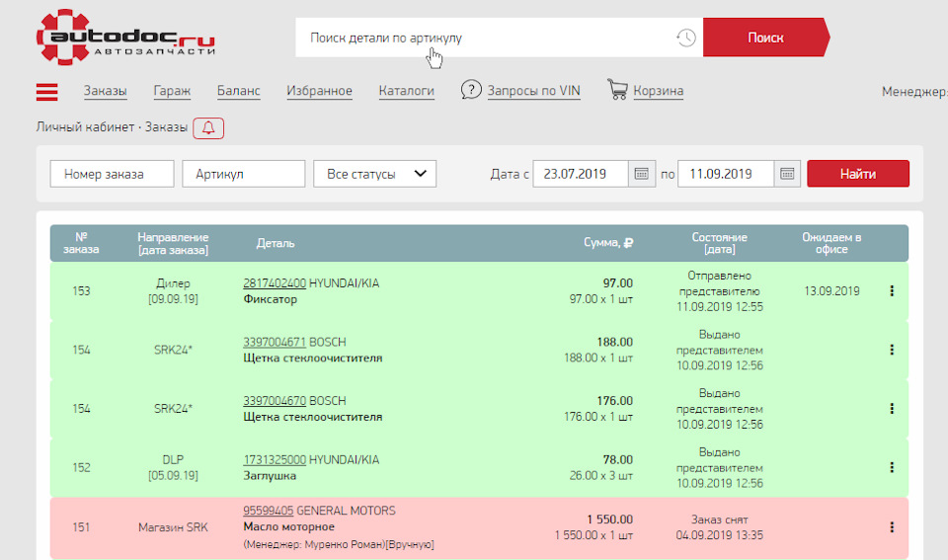Viewport: 948px width, 560px height.
Task: Open the Каталоги menu item
Action: click(x=406, y=91)
